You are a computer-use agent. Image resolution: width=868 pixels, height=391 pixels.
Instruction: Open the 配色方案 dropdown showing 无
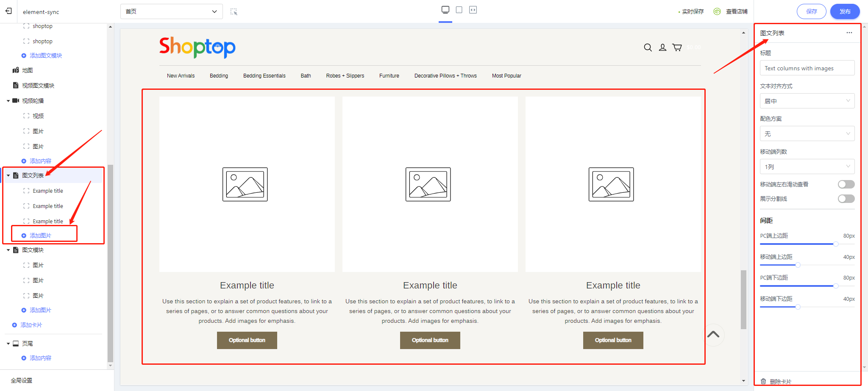[x=807, y=133]
